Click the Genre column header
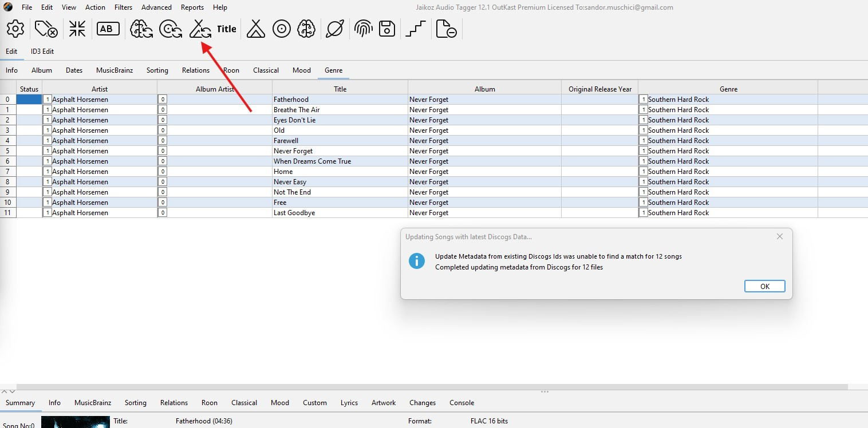The image size is (868, 428). (728, 89)
